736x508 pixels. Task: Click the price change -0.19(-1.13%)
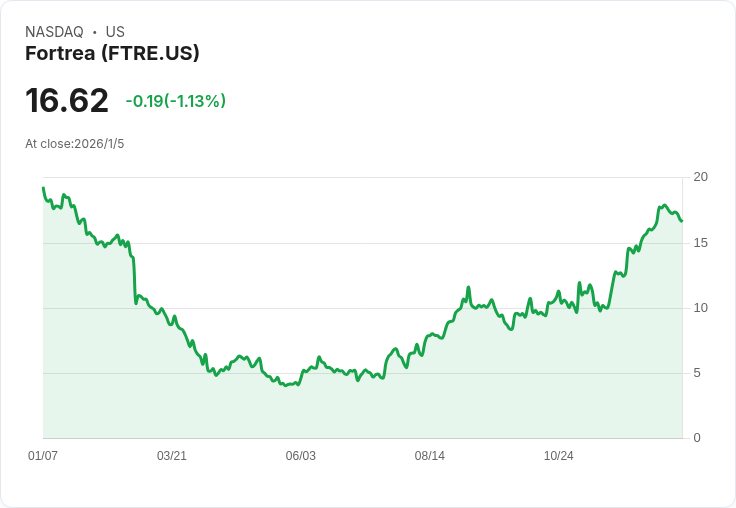[x=176, y=101]
